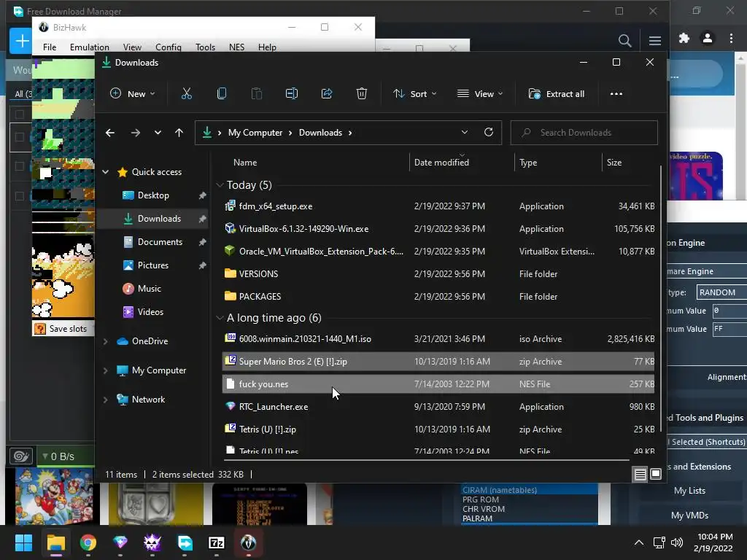
Task: Open Chrome profile avatar icon
Action: tap(708, 38)
